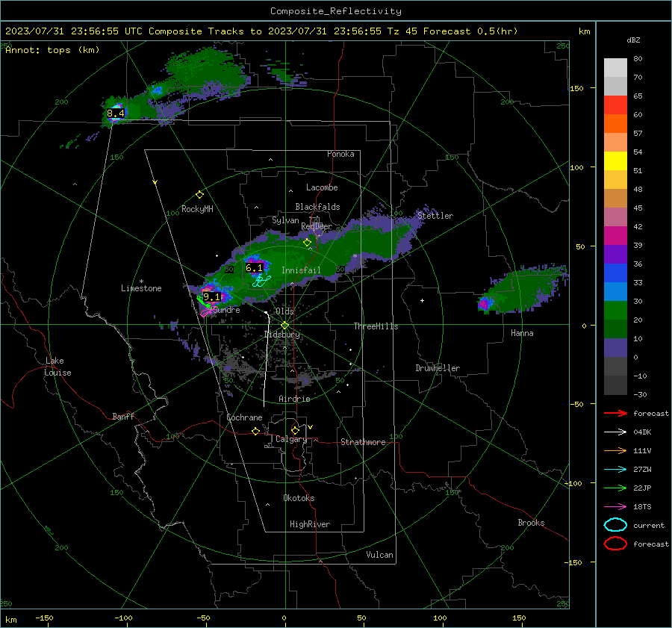Select the white 04DK track arrow

pos(615,432)
